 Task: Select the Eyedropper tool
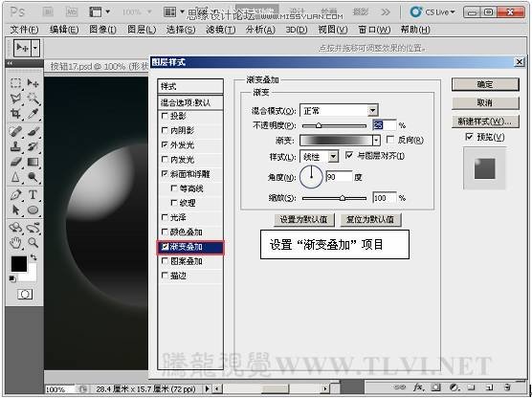click(33, 114)
